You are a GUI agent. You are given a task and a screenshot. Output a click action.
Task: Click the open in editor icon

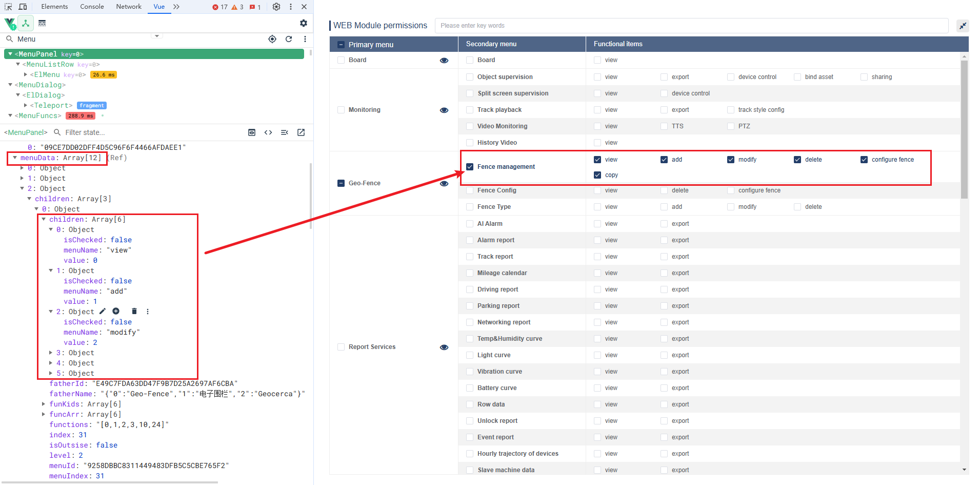301,132
